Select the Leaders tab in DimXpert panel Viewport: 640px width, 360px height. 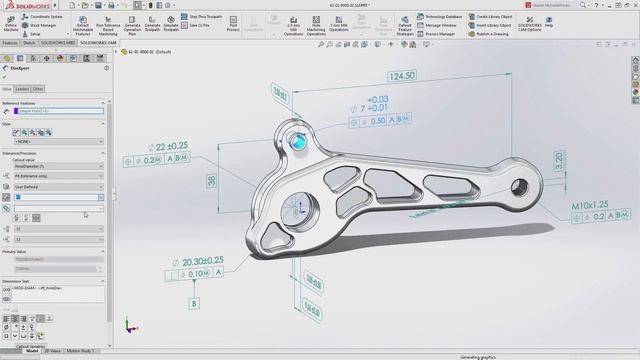pyautogui.click(x=22, y=89)
